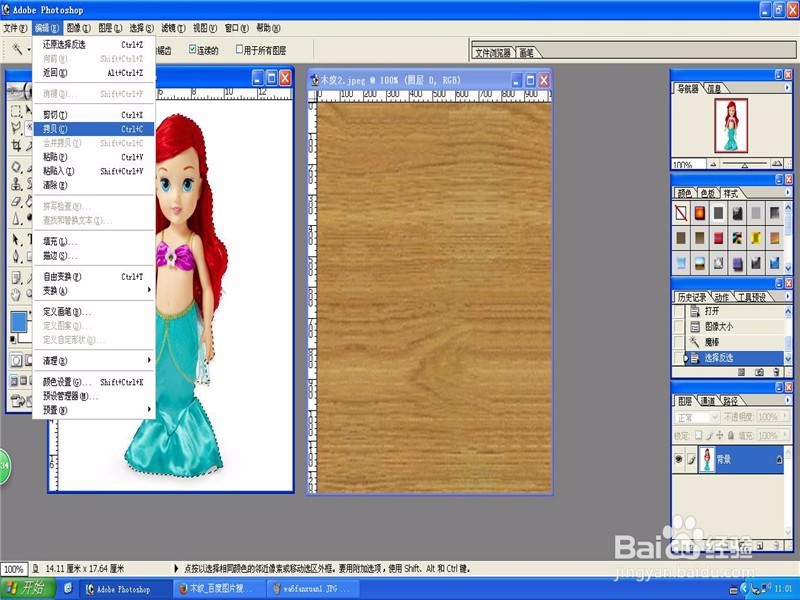This screenshot has height=600, width=800.
Task: Click the Windows 开始 start button
Action: pyautogui.click(x=27, y=588)
